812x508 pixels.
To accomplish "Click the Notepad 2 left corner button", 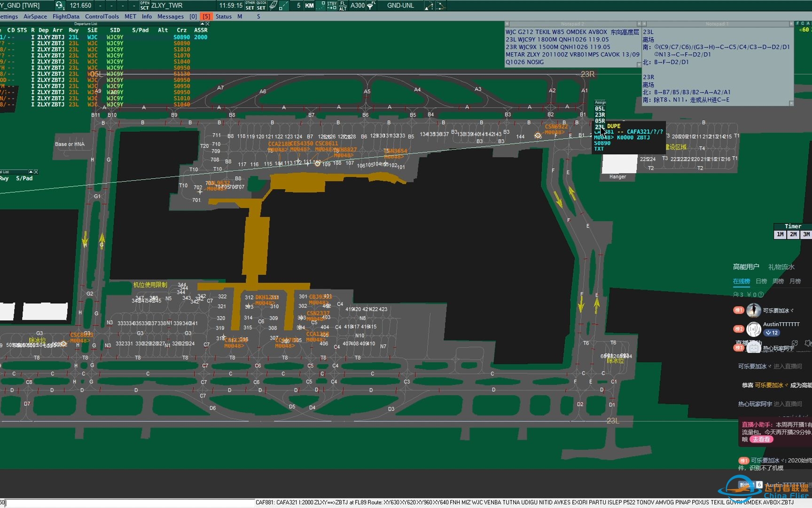I will [507, 24].
